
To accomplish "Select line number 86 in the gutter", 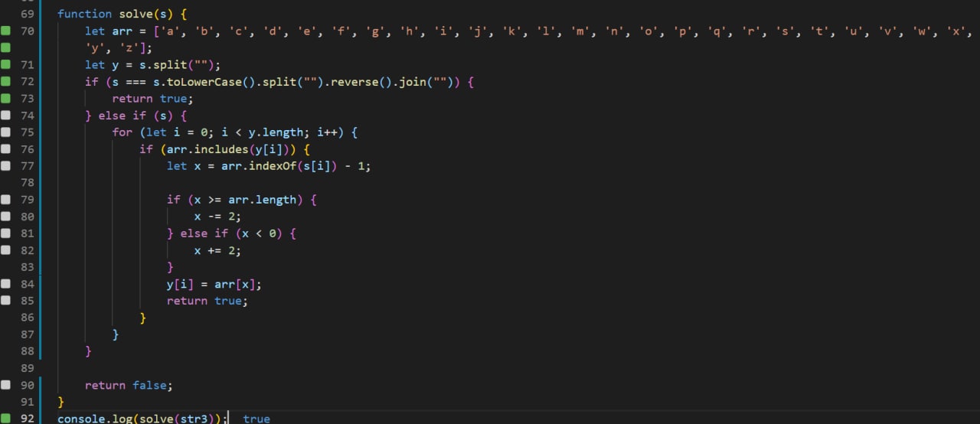I will (27, 318).
